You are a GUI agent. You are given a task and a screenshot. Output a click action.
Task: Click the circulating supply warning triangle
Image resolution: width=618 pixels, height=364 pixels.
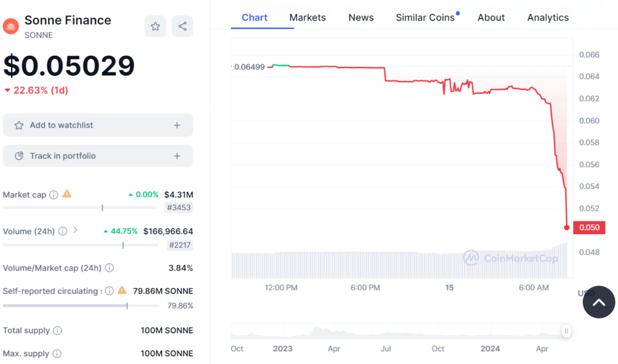[x=122, y=290]
